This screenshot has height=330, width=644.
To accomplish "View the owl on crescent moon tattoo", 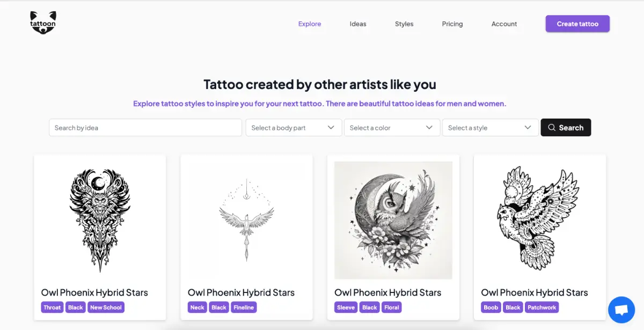I will [393, 220].
